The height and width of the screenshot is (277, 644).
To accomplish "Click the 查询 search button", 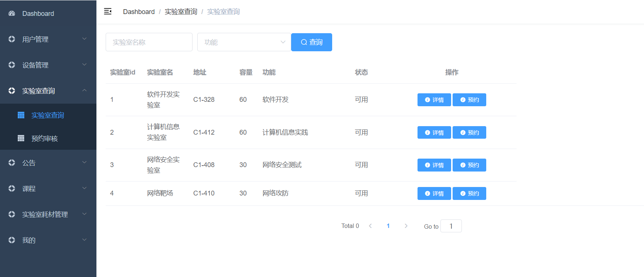I will point(311,42).
